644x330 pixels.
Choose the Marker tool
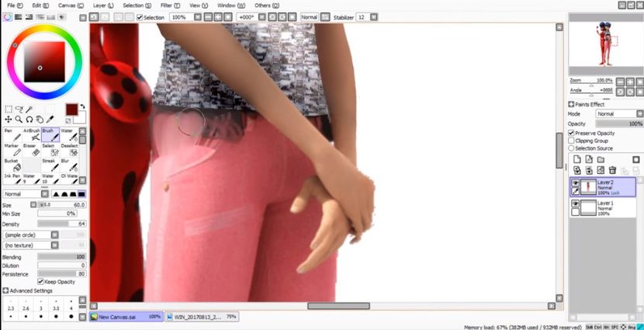pyautogui.click(x=12, y=150)
